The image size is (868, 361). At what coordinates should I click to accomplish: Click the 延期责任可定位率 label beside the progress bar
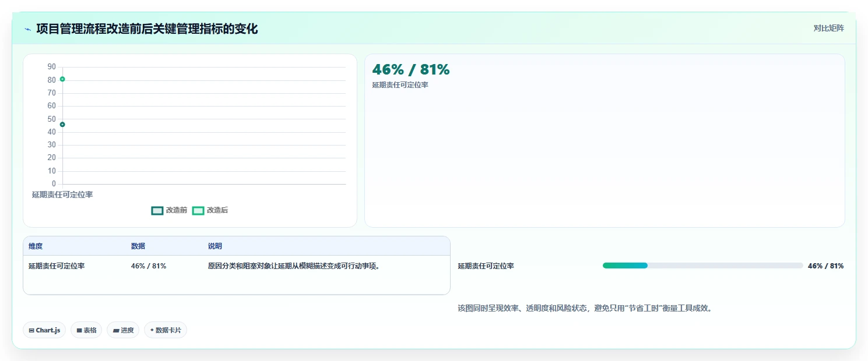pyautogui.click(x=486, y=266)
